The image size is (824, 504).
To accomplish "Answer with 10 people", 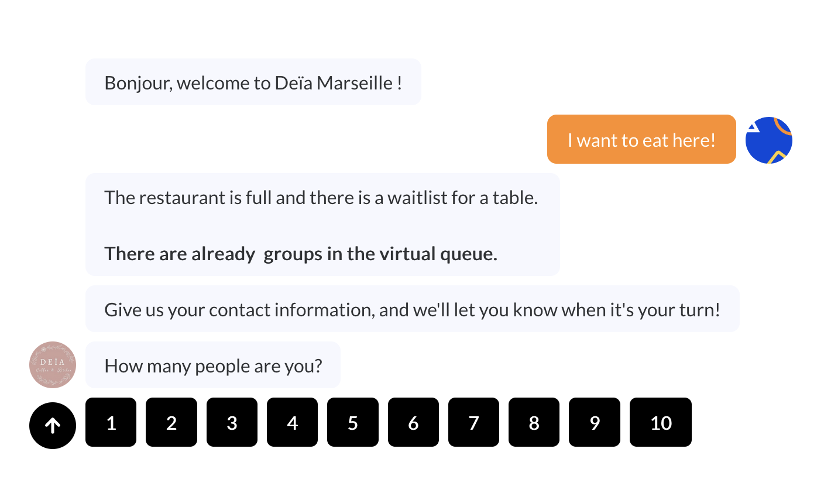I will (661, 422).
